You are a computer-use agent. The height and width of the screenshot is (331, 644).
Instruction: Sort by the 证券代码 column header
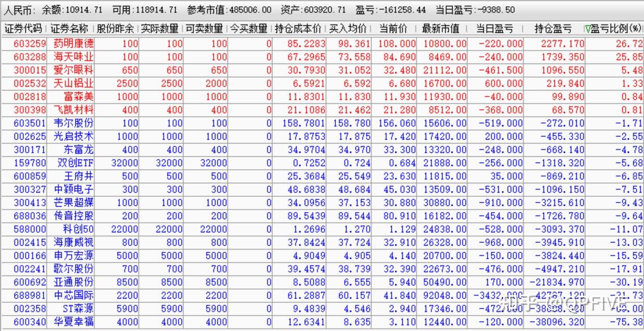[24, 29]
